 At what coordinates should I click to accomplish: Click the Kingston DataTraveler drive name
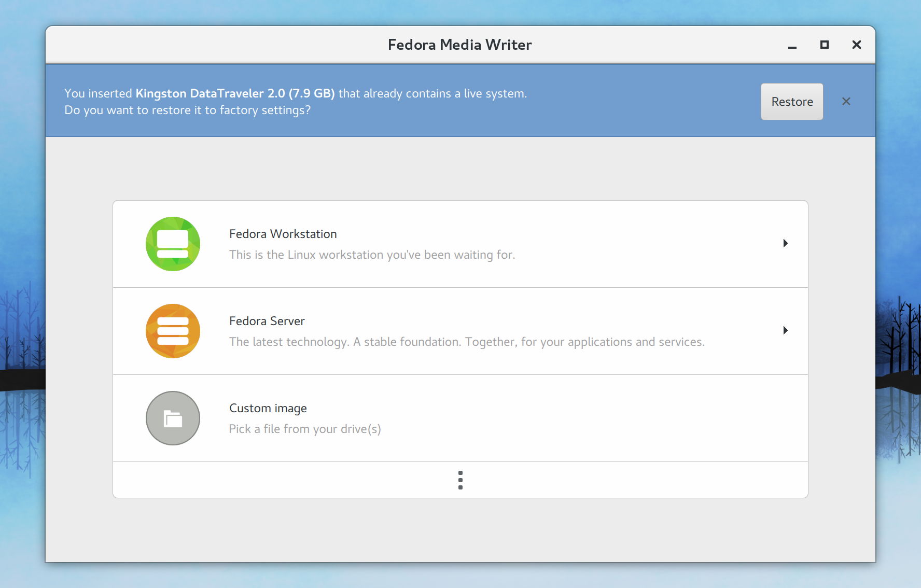pos(235,93)
